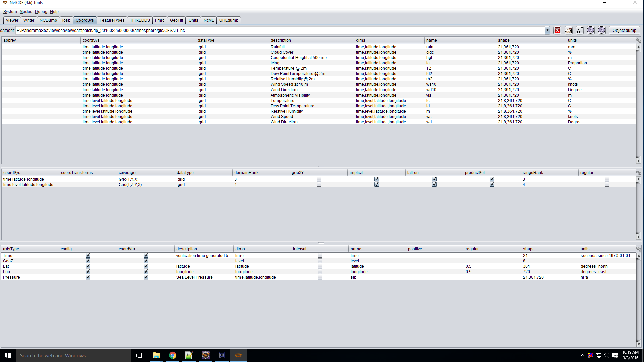Toggle geoXY checkbox for time latitude longitude
This screenshot has width=644, height=362.
319,179
